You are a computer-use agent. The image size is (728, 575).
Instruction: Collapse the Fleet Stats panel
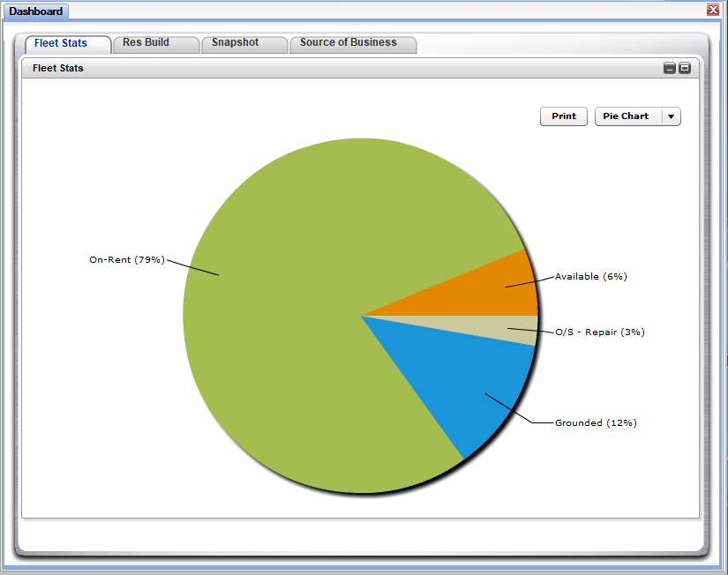click(669, 67)
